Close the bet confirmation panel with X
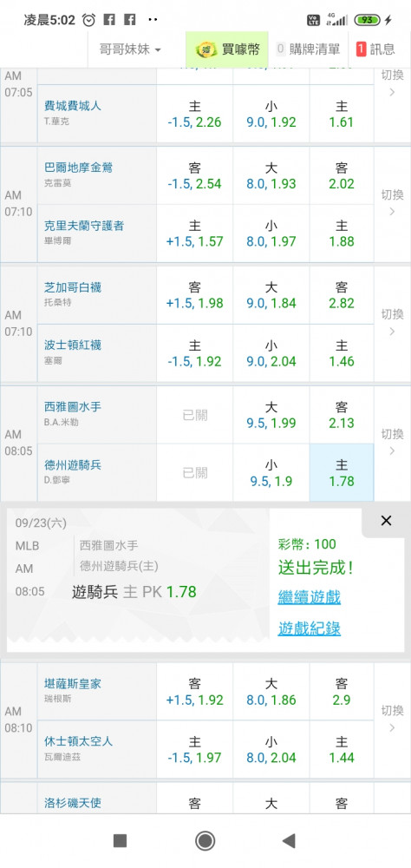Screen dimensions: 411x868 (x=386, y=520)
